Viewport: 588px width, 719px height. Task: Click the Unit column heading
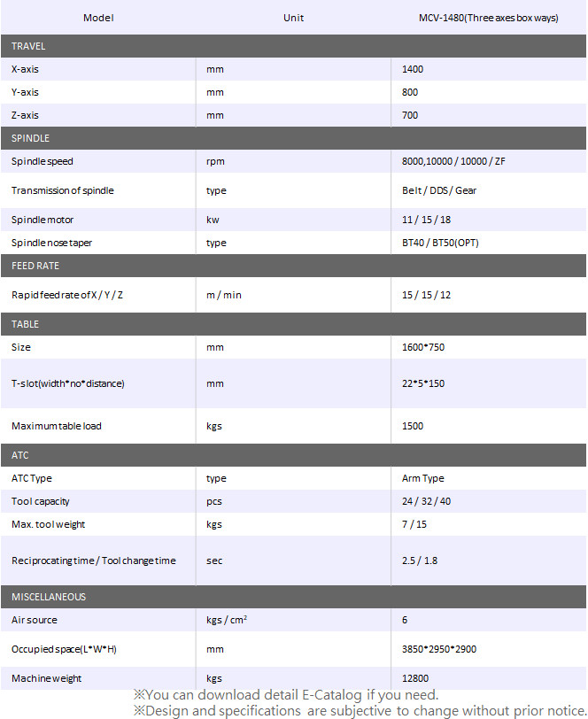pyautogui.click(x=293, y=18)
